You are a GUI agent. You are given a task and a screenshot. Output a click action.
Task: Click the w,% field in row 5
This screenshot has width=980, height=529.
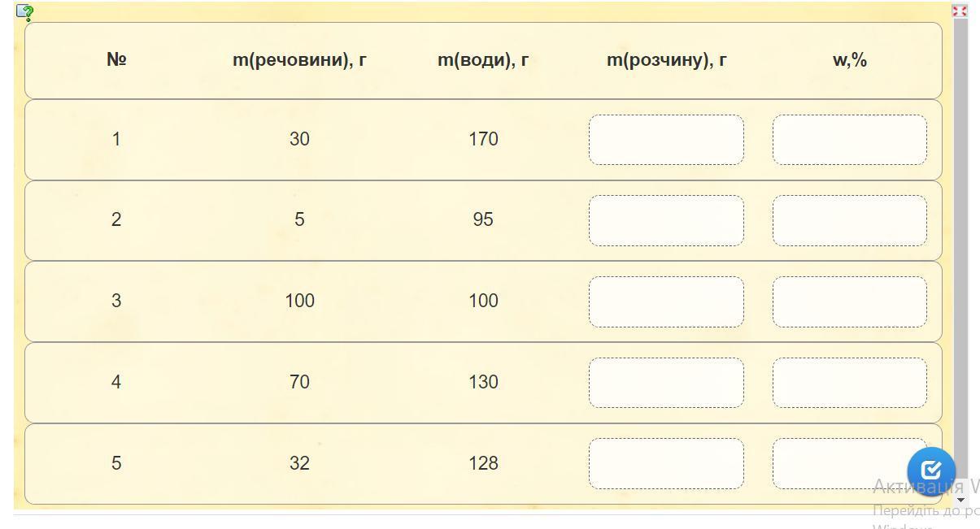pyautogui.click(x=838, y=463)
